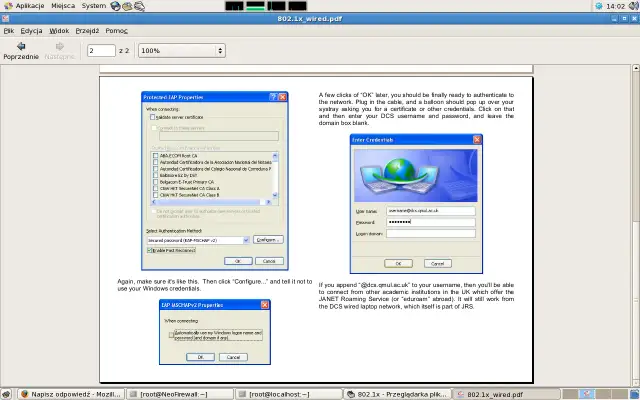640x400 pixels.
Task: Click the red close X of pictured EAP MSCHAPv2 dialog
Action: pos(264,305)
